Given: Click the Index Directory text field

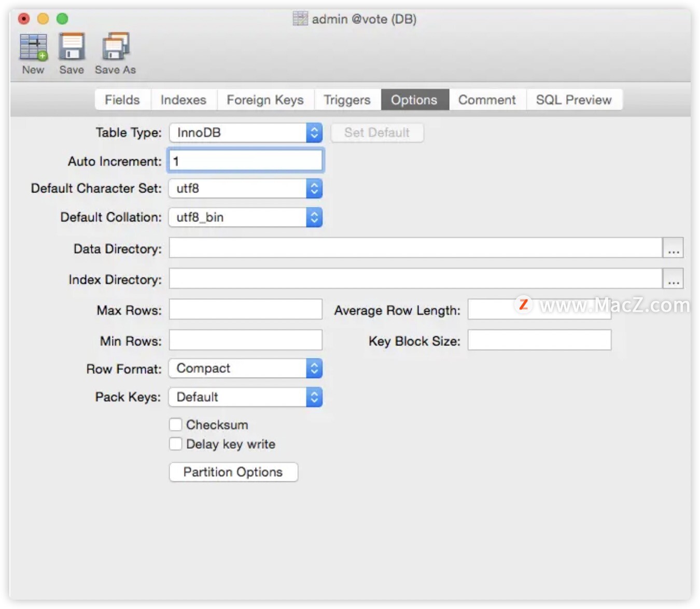Looking at the screenshot, I should click(416, 279).
